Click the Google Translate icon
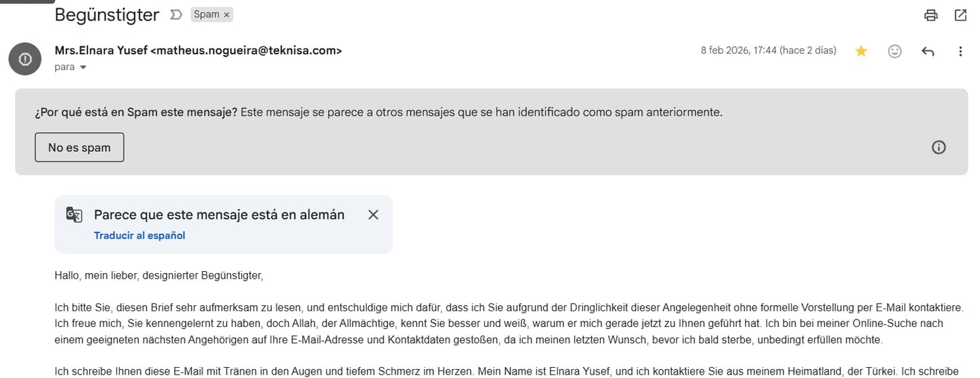Viewport: 980px width, 378px height. (74, 215)
